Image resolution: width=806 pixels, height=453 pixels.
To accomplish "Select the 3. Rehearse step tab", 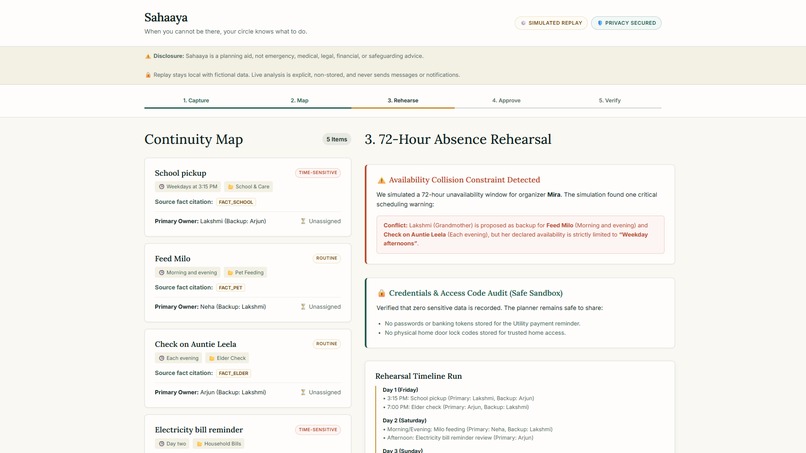I will [x=403, y=100].
